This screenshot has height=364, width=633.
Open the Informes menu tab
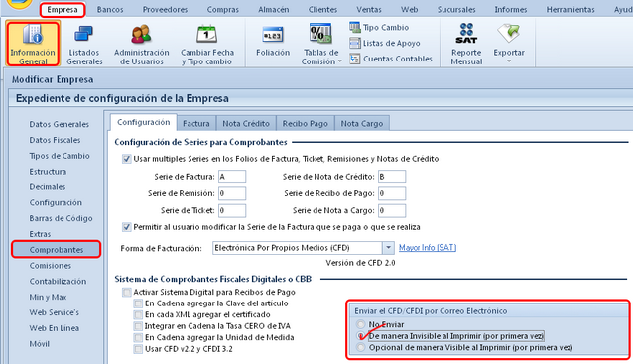511,9
